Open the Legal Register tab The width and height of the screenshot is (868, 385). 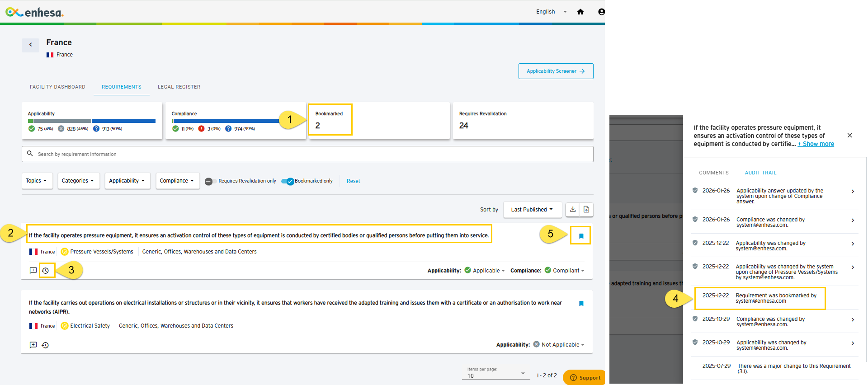[179, 87]
